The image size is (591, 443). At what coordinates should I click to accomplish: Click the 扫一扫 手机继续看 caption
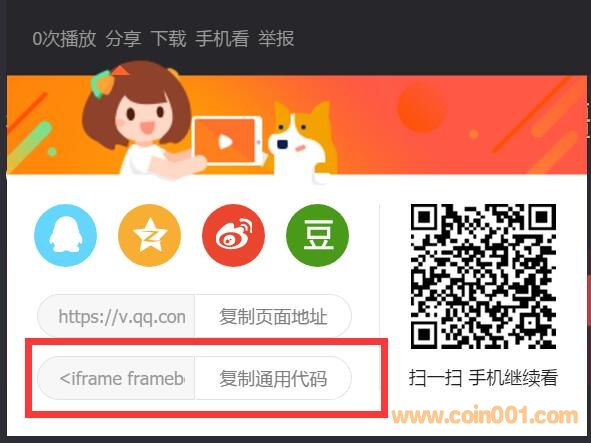point(483,377)
